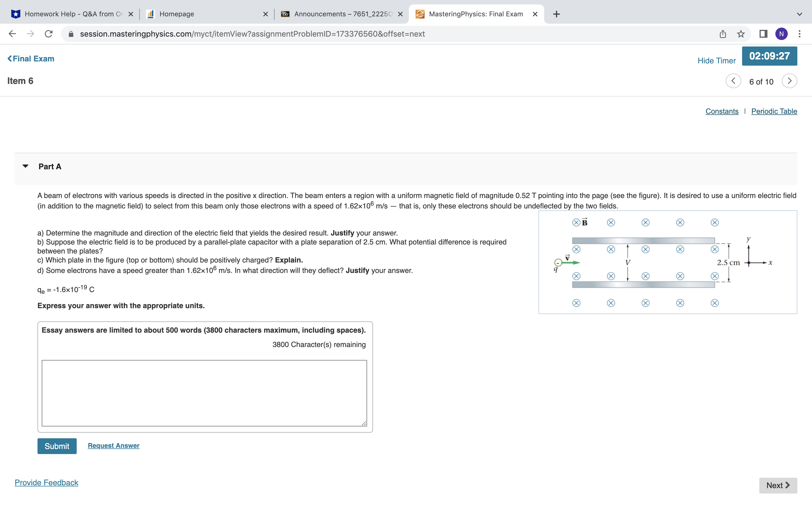
Task: Click the Provide Feedback link
Action: tap(47, 482)
